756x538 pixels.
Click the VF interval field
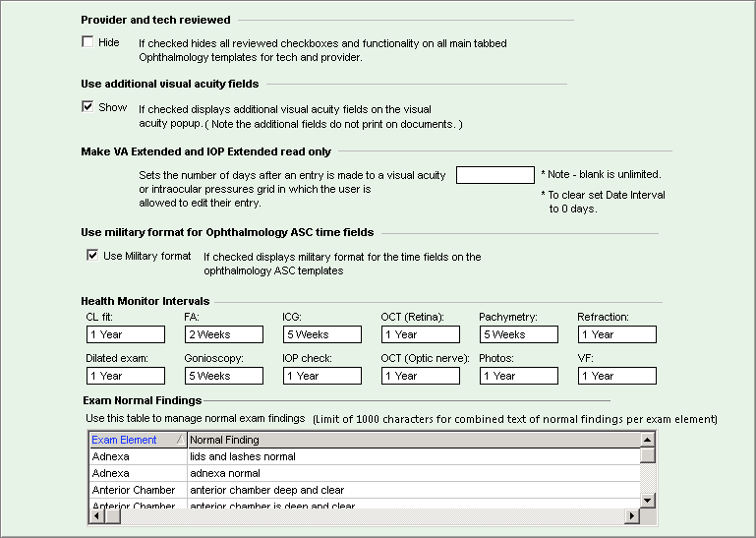(x=617, y=376)
